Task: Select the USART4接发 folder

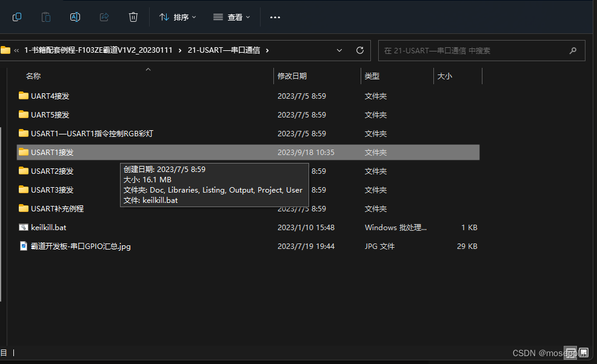Action: pyautogui.click(x=52, y=96)
